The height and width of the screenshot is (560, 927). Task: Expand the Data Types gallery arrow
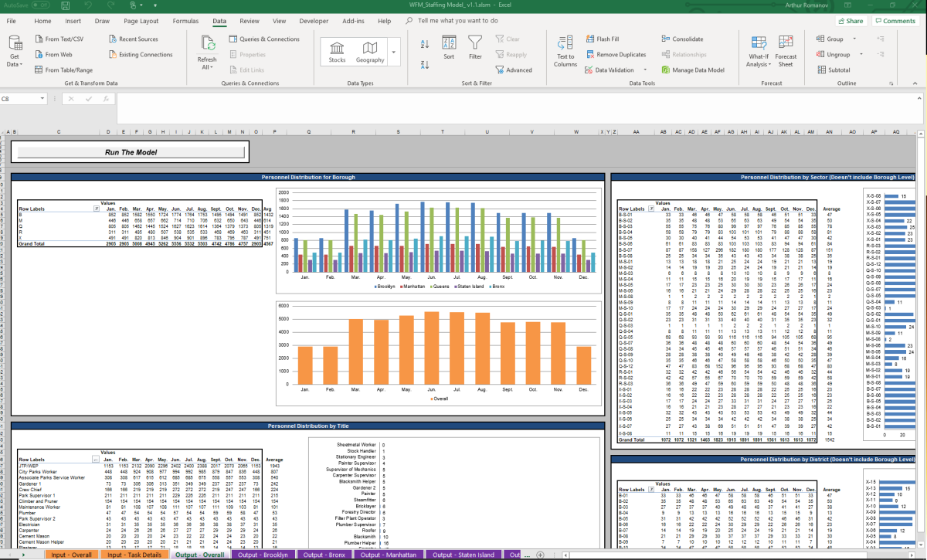396,53
